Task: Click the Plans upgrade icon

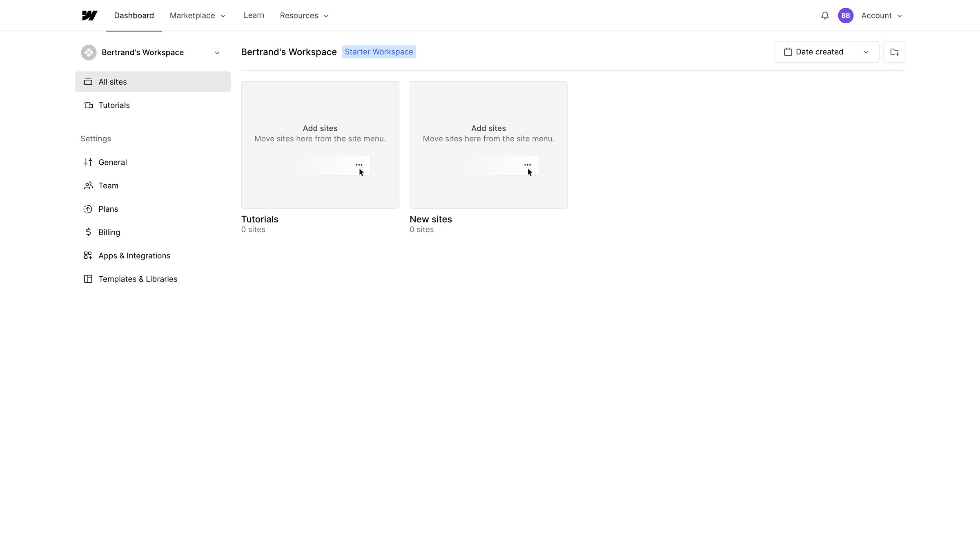Action: (x=88, y=209)
